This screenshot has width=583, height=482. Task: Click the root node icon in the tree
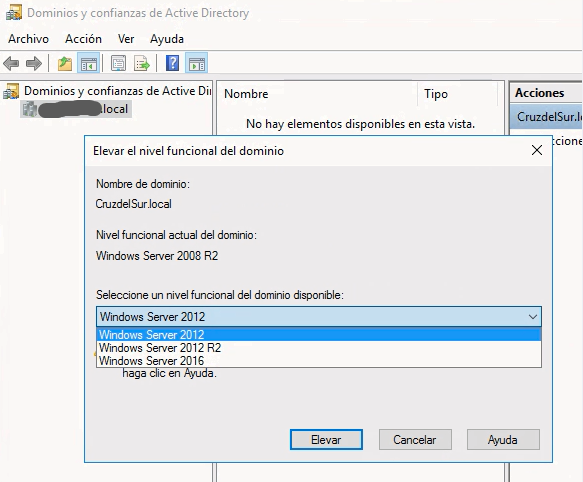click(x=11, y=91)
